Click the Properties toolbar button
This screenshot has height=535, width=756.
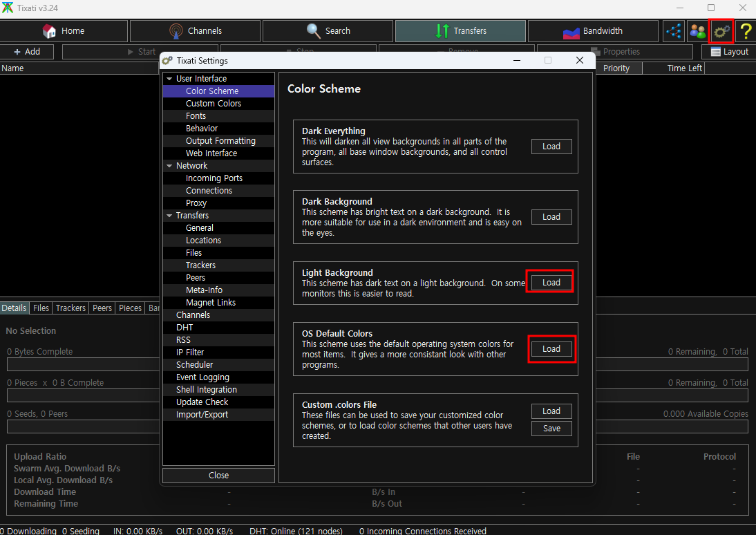pos(615,52)
